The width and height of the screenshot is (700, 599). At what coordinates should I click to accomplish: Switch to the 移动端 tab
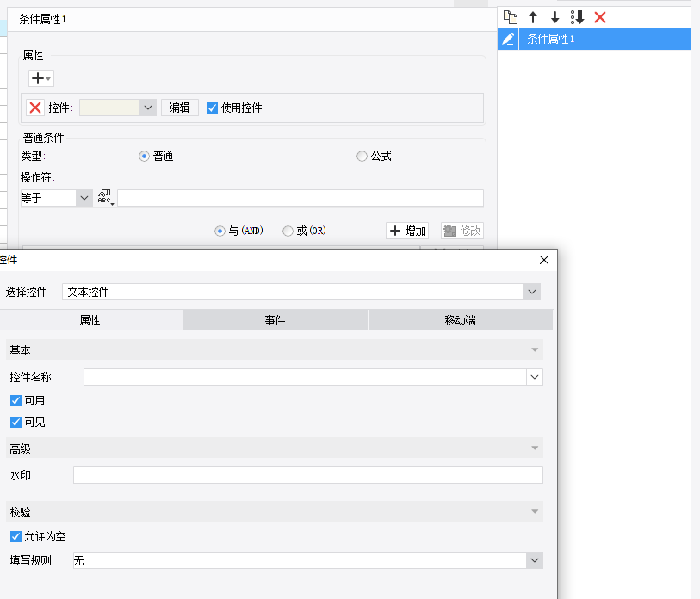click(x=460, y=320)
